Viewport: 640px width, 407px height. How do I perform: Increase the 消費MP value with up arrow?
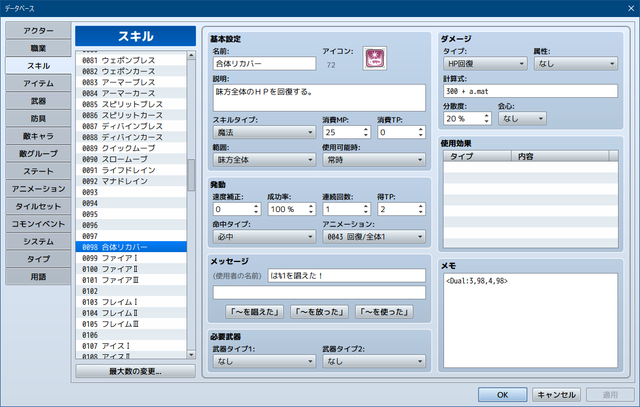coord(366,129)
